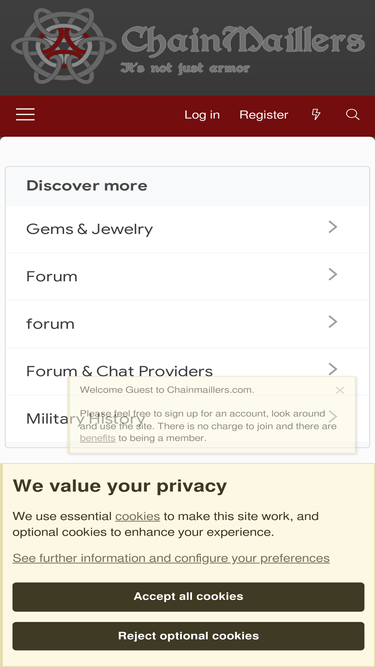The height and width of the screenshot is (667, 375).
Task: Click the Military History chevron arrow
Action: (x=333, y=416)
